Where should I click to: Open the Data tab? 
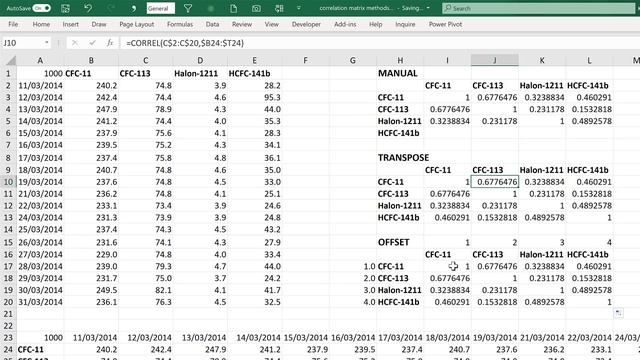(x=212, y=24)
